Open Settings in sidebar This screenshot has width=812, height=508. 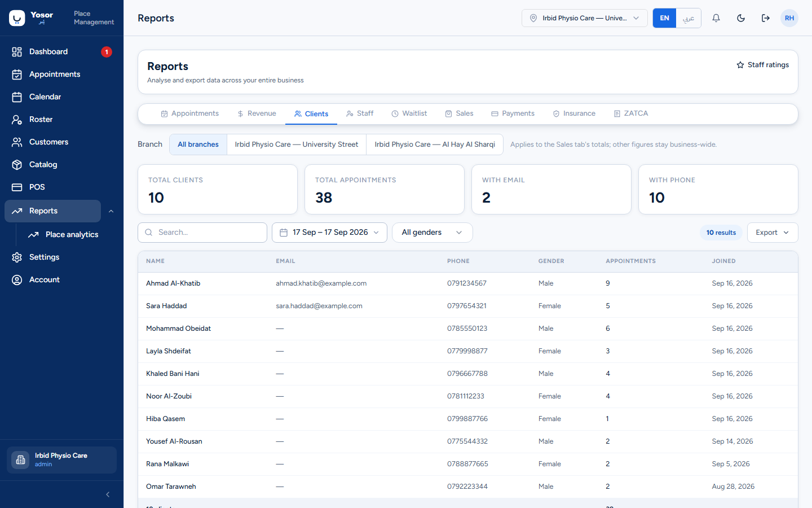44,257
